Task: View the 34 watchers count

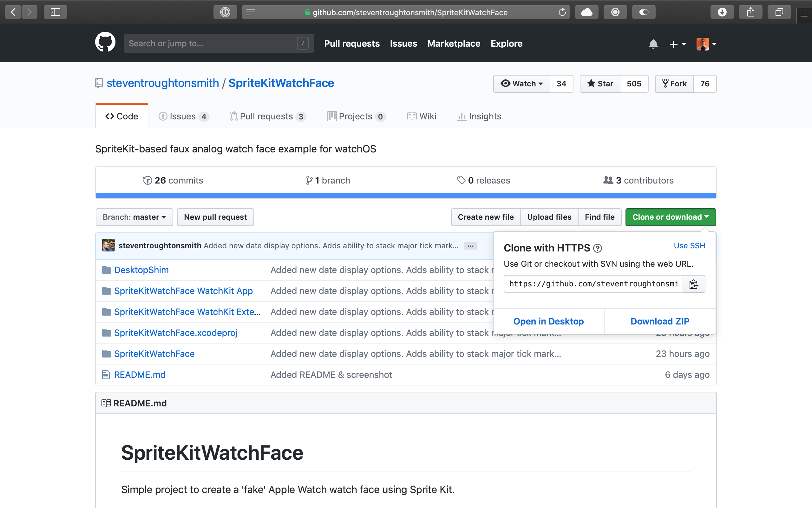Action: point(561,84)
